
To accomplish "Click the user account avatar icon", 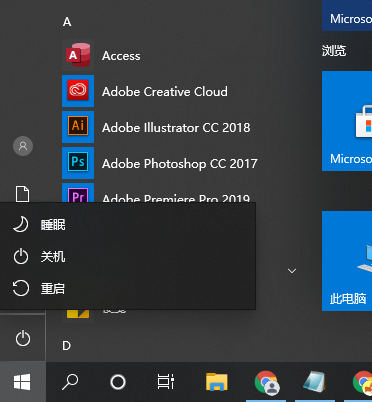I will pos(23,146).
